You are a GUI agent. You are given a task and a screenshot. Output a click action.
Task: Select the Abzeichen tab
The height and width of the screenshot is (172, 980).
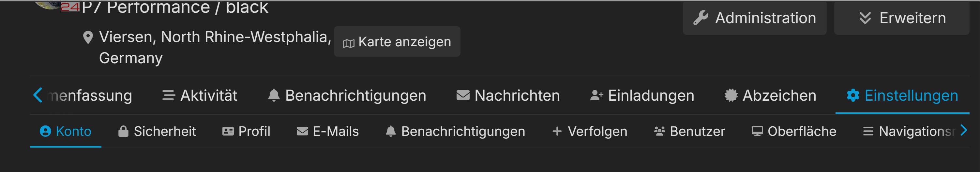click(x=770, y=95)
